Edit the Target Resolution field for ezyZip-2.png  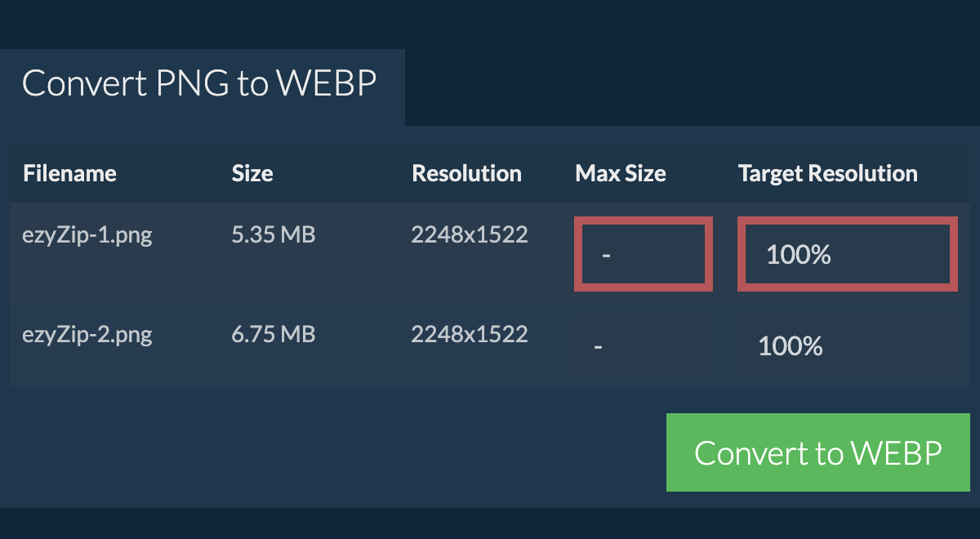tap(849, 347)
